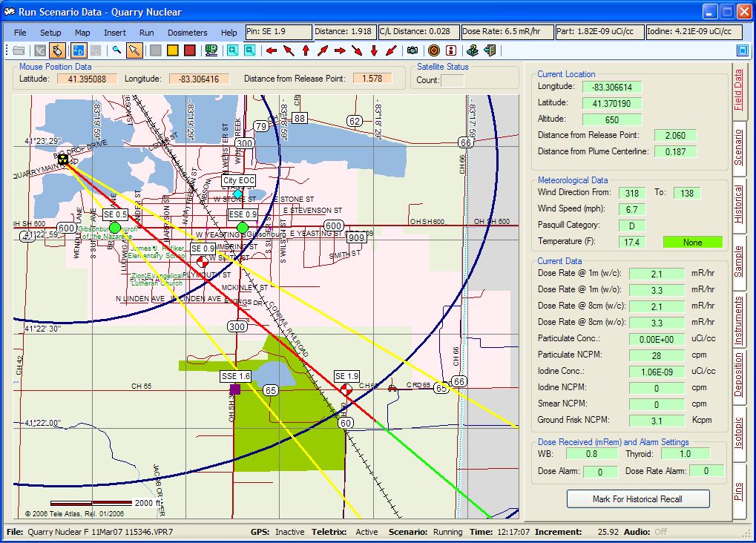The image size is (756, 543).
Task: Click the camera snapshot icon
Action: click(412, 50)
